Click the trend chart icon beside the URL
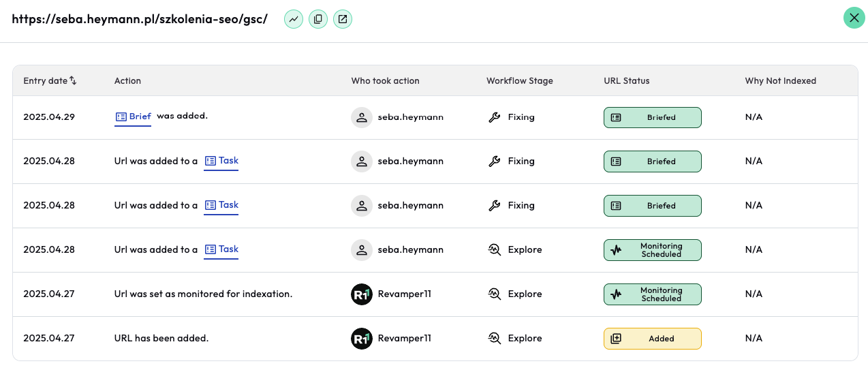This screenshot has width=868, height=370. click(294, 19)
